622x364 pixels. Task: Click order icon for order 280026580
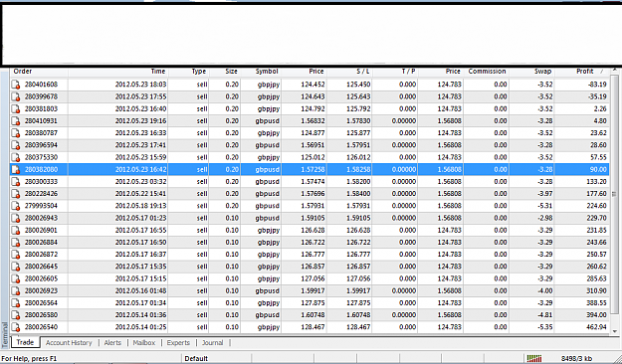click(x=16, y=315)
